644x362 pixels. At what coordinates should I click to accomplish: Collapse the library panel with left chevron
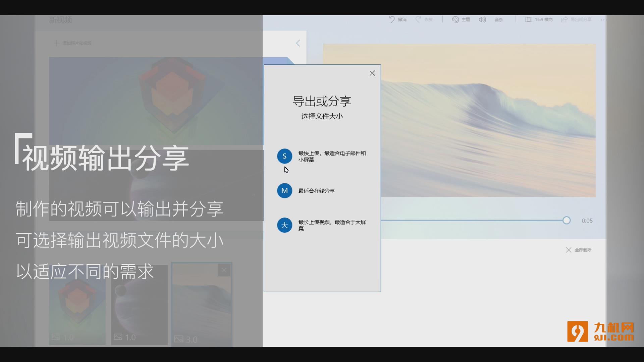[298, 43]
